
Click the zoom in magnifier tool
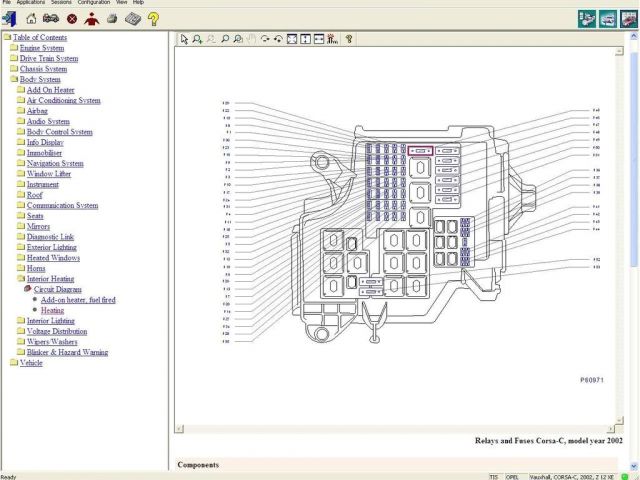pyautogui.click(x=198, y=39)
